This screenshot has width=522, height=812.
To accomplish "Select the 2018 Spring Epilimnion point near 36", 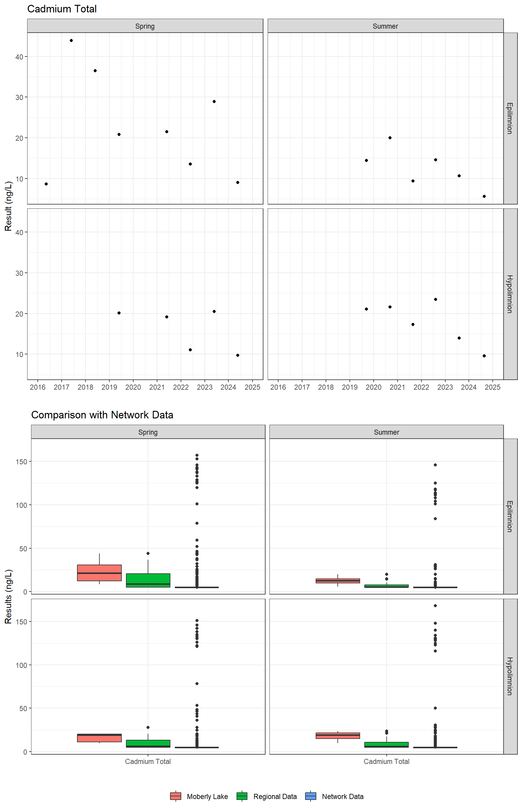I will [x=95, y=70].
